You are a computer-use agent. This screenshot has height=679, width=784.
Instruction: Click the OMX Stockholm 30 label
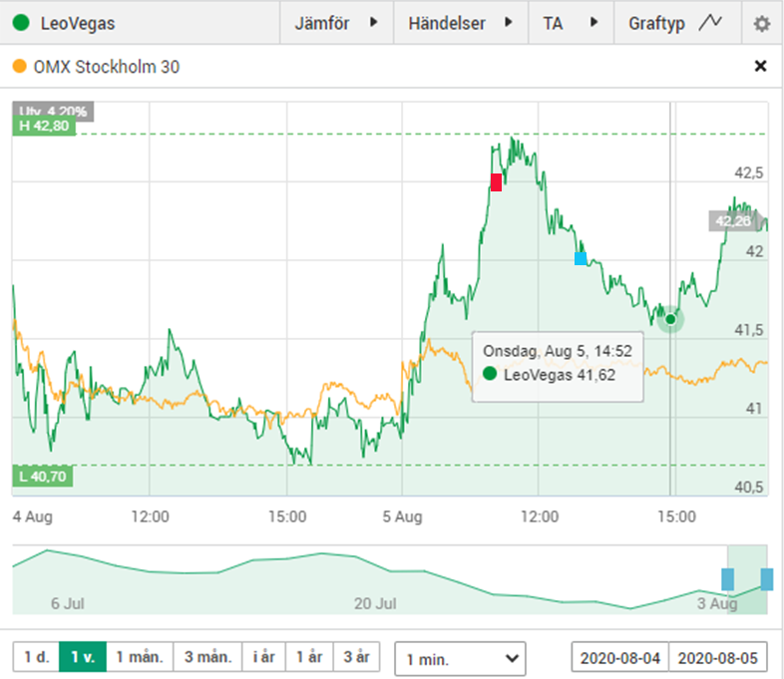click(106, 67)
